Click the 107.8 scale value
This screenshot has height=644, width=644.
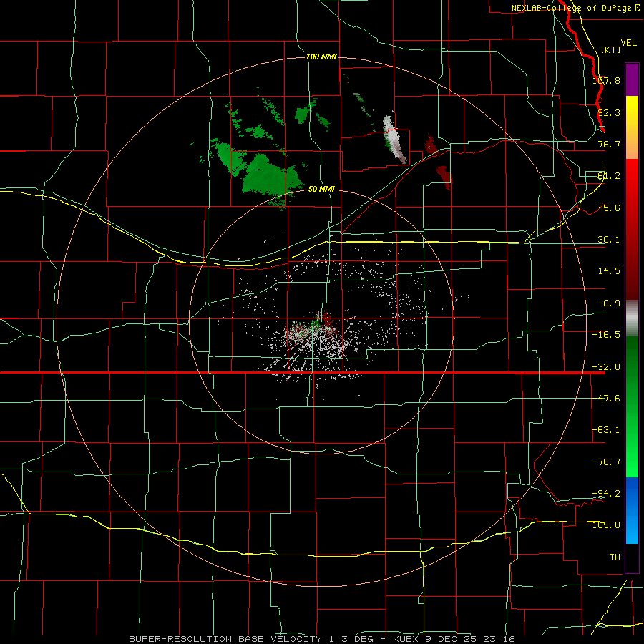click(607, 80)
